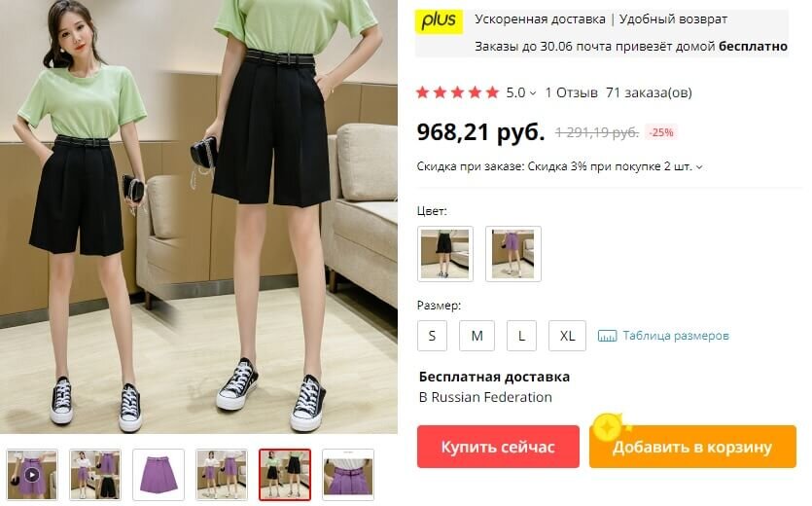Open Таблица размеров size table link

click(676, 336)
